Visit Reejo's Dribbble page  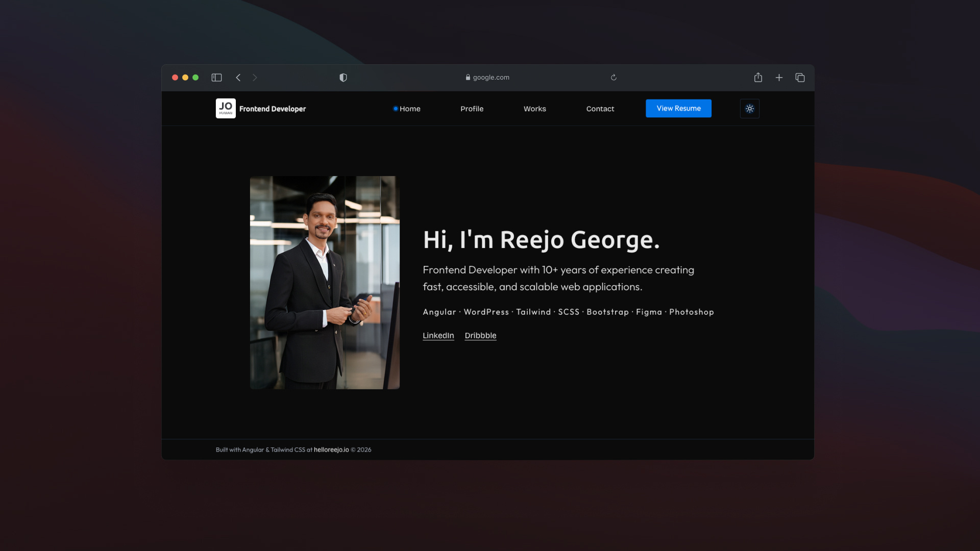click(480, 335)
